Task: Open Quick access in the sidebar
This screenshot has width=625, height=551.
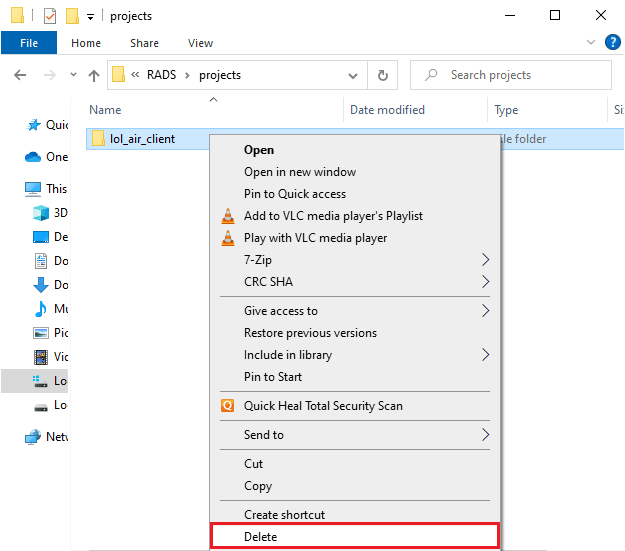Action: click(47, 125)
